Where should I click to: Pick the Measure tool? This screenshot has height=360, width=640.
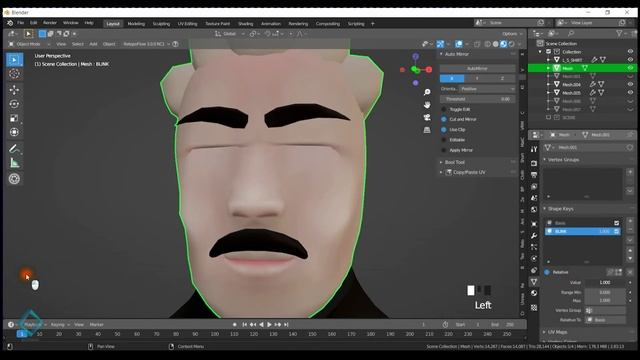pyautogui.click(x=14, y=163)
